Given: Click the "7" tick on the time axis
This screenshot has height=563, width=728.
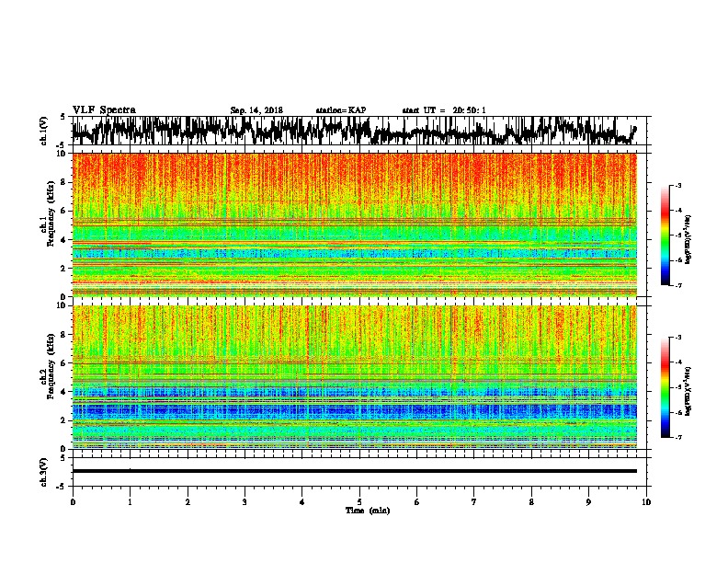Looking at the screenshot, I should click(x=474, y=502).
